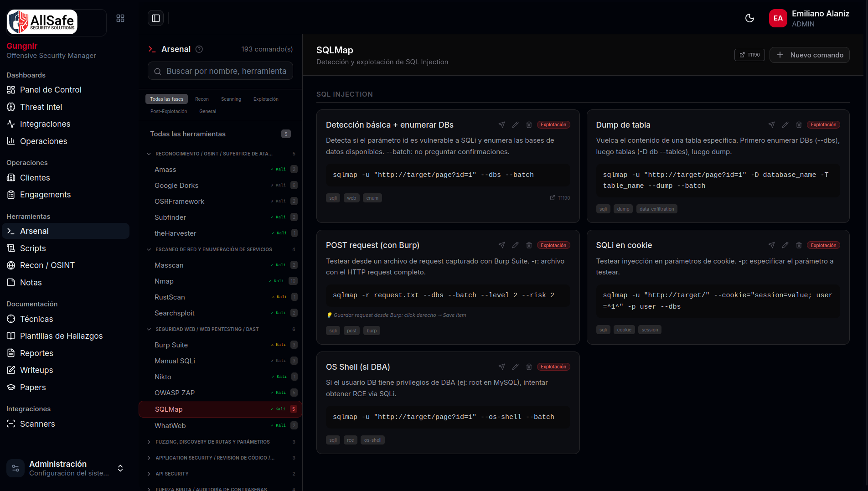Viewport: 868px width, 491px height.
Task: Open Integraciones in sidebar
Action: pyautogui.click(x=66, y=124)
